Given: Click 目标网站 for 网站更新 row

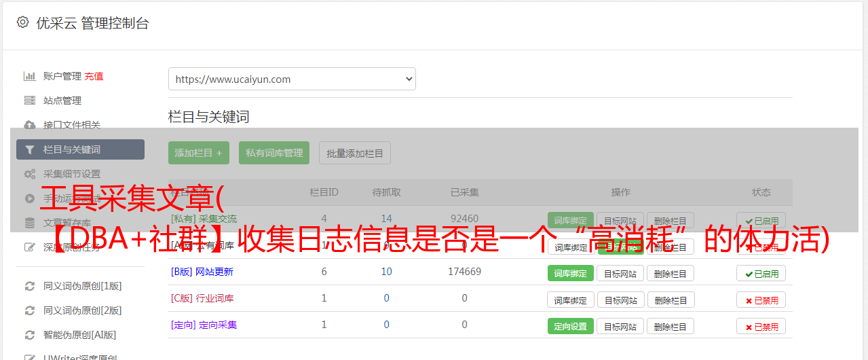Looking at the screenshot, I should coord(620,273).
